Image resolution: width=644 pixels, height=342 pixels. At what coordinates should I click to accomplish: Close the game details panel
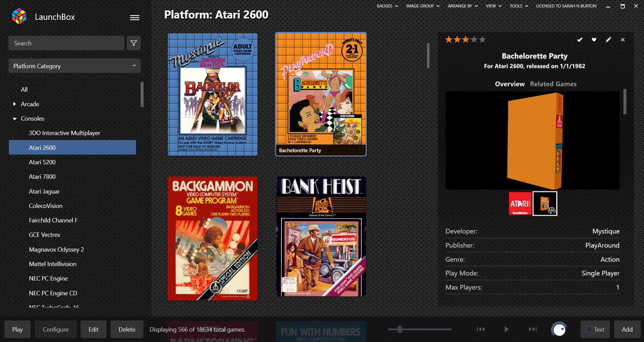click(x=623, y=40)
